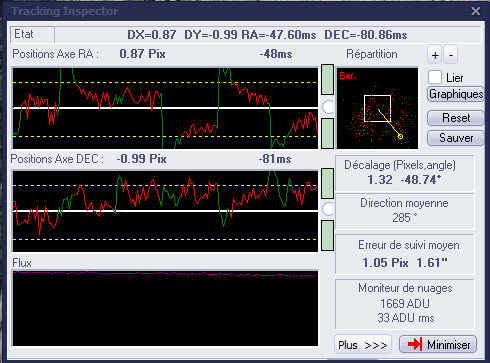The image size is (490, 363).
Task: Open the Graphiques panel
Action: (456, 94)
